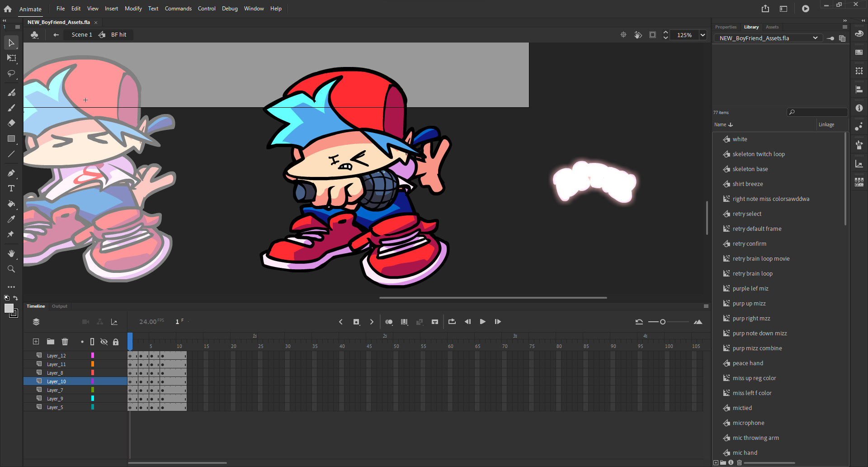Screen dimensions: 868x467
Task: Sort library items by Name
Action: pos(722,124)
